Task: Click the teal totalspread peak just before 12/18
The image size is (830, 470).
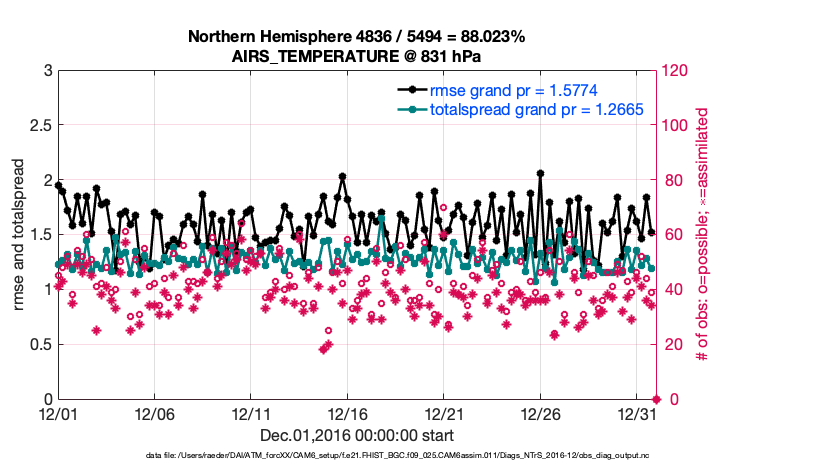Action: pyautogui.click(x=381, y=218)
